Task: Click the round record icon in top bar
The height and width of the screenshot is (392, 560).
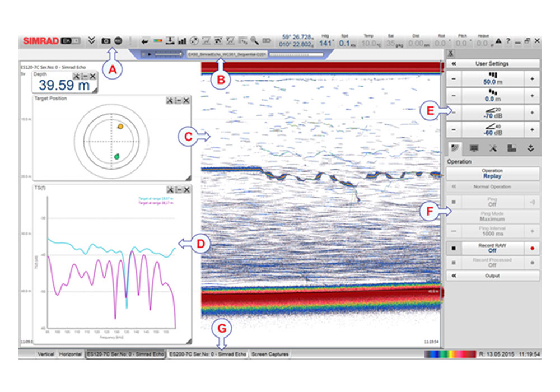Action: (118, 41)
